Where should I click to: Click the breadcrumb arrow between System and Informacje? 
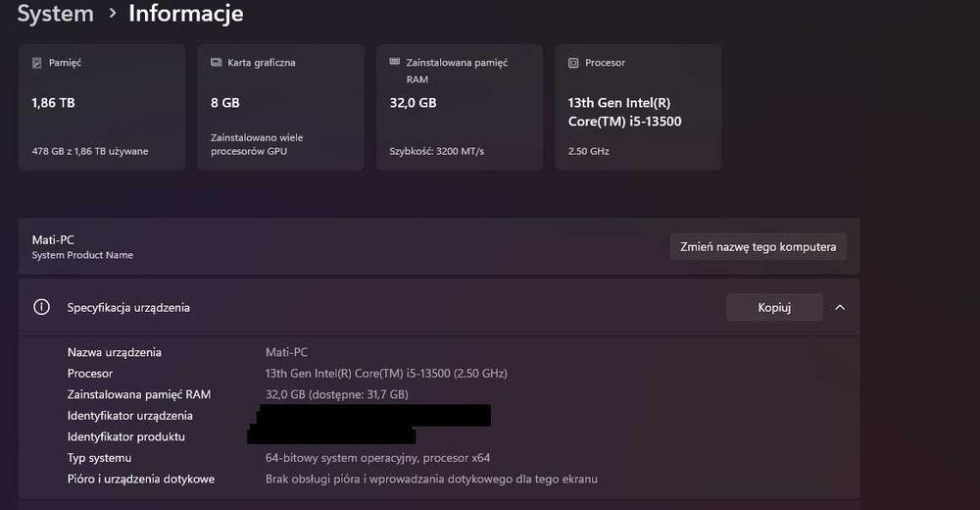[112, 14]
